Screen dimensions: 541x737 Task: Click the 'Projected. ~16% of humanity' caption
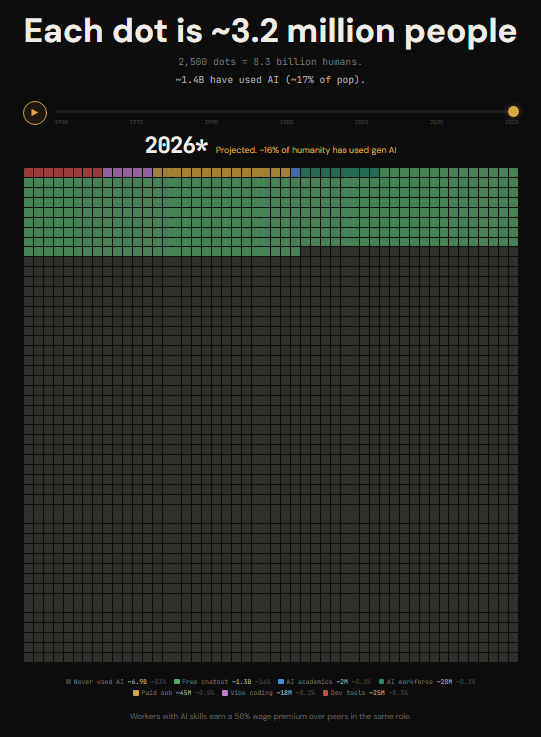[x=306, y=150]
